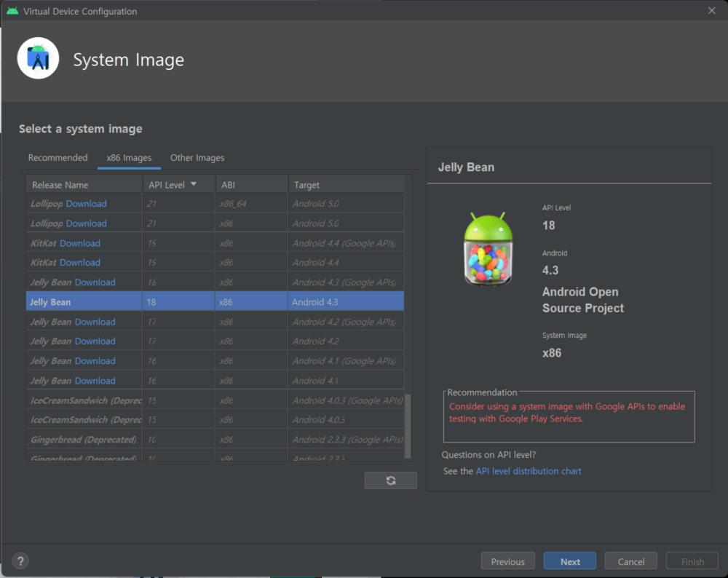
Task: Select the highlighted Jelly Bean API 18 row
Action: (x=215, y=302)
